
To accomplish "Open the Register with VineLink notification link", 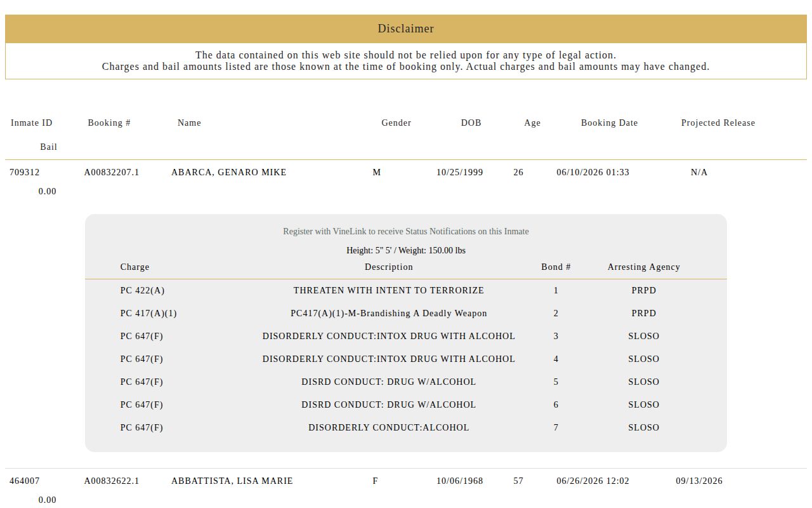I will pyautogui.click(x=406, y=231).
